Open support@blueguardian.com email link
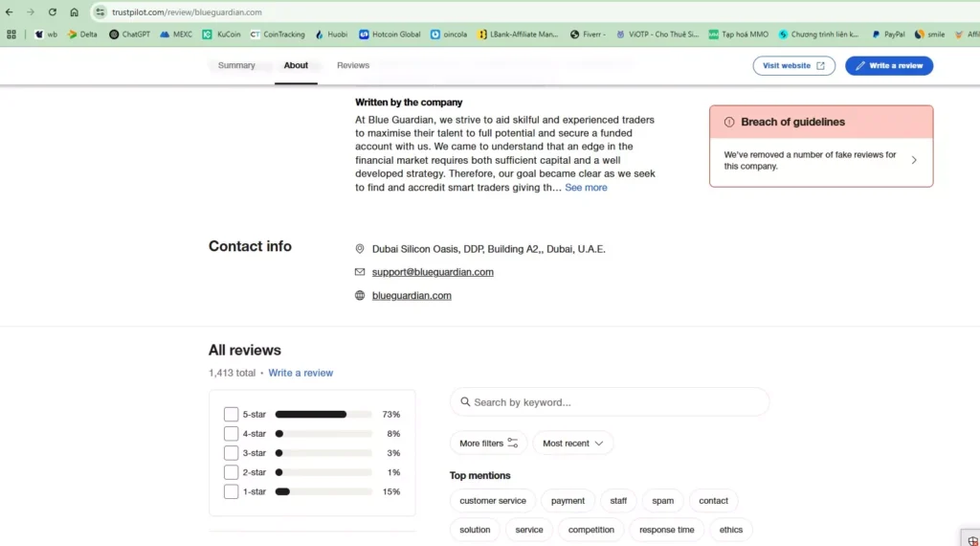The image size is (980, 546). tap(433, 272)
